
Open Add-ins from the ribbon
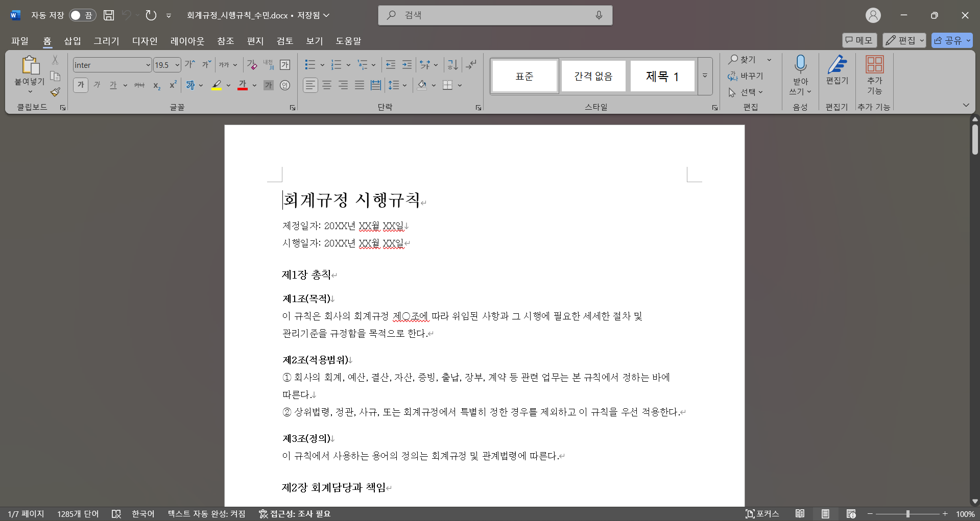coord(874,75)
